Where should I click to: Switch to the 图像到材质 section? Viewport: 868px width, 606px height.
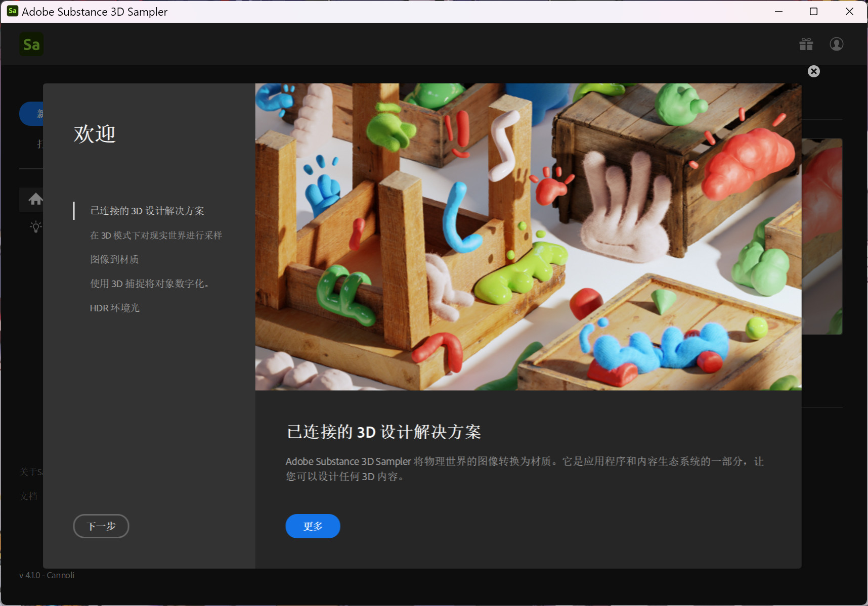point(114,259)
